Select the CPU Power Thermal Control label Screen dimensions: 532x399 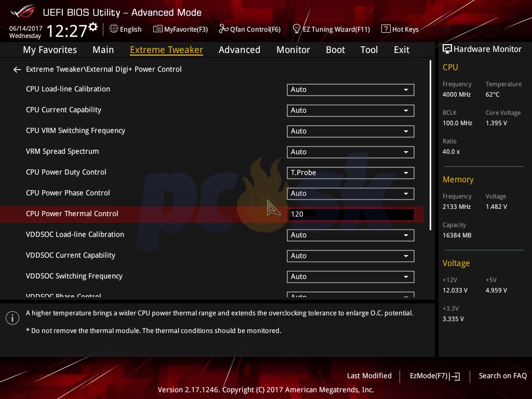[x=72, y=214]
